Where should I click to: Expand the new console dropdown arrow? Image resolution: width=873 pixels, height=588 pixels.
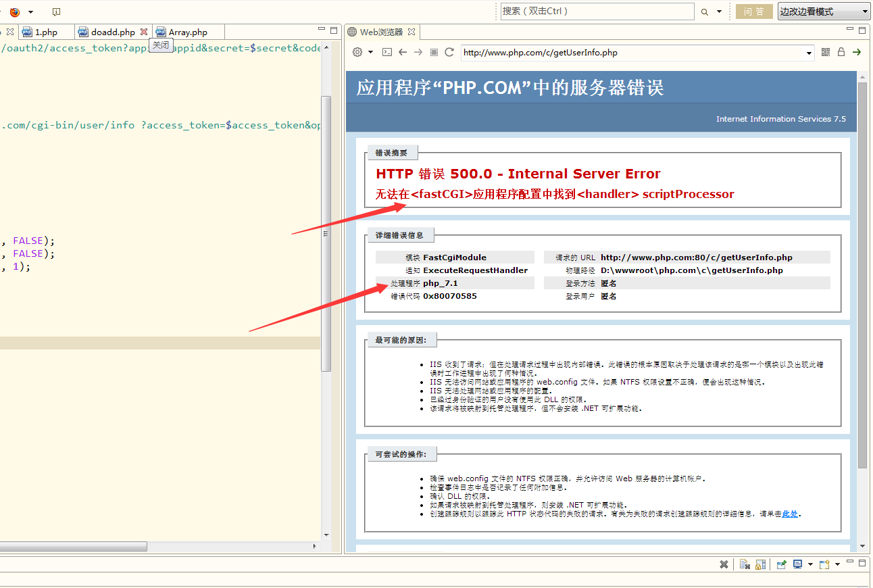tap(837, 564)
